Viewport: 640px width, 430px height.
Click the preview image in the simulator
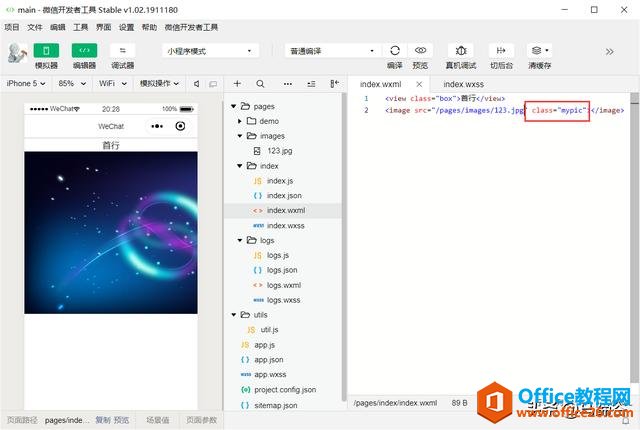coord(111,232)
